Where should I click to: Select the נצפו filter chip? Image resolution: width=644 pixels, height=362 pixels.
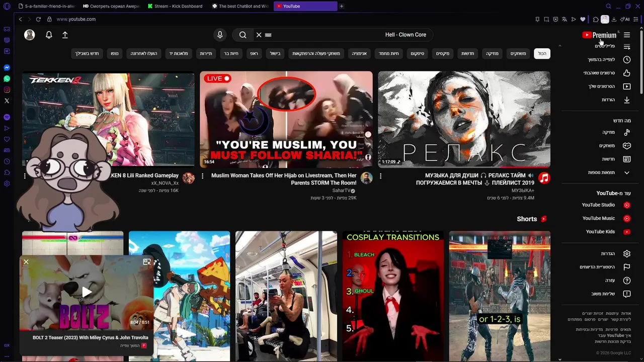click(x=115, y=53)
